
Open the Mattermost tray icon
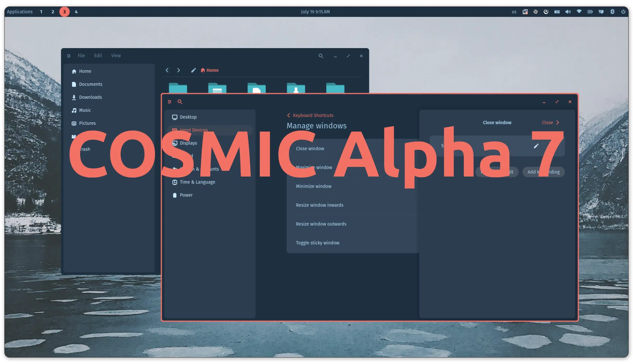coord(546,12)
